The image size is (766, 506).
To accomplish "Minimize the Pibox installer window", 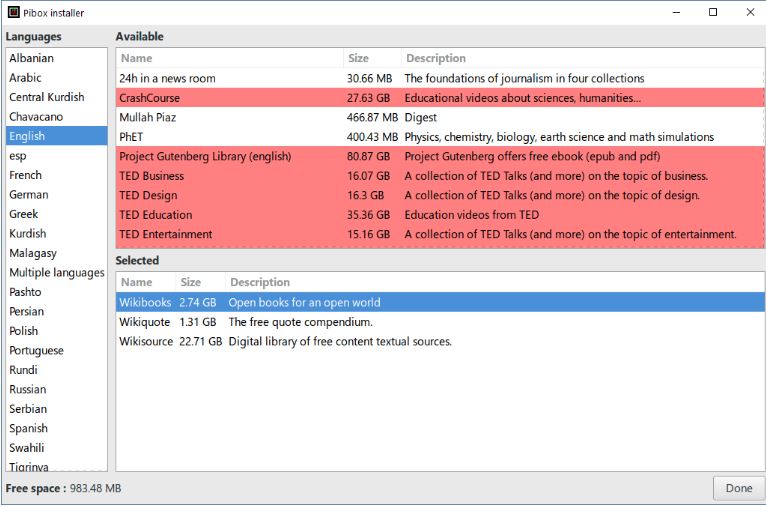I will [x=677, y=12].
